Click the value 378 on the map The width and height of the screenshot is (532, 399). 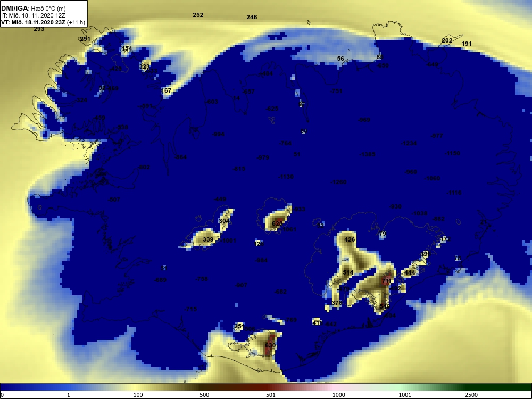coord(337,303)
